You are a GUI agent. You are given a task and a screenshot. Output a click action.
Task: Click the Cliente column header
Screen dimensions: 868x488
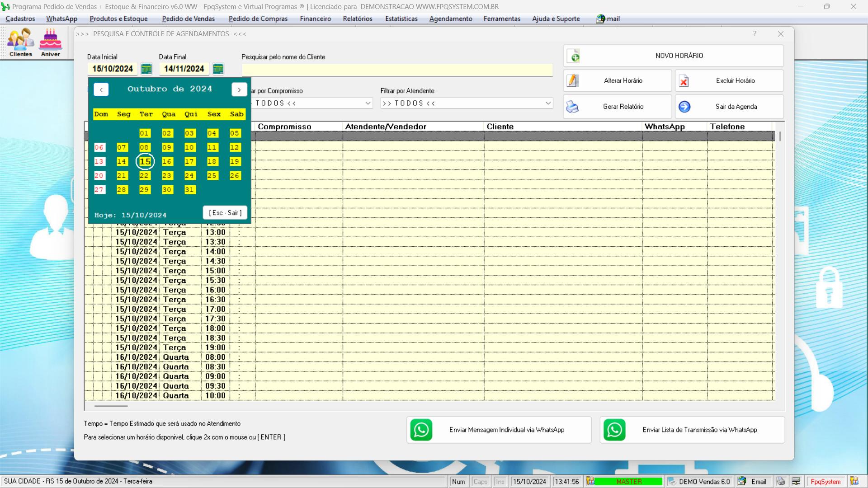tap(563, 127)
